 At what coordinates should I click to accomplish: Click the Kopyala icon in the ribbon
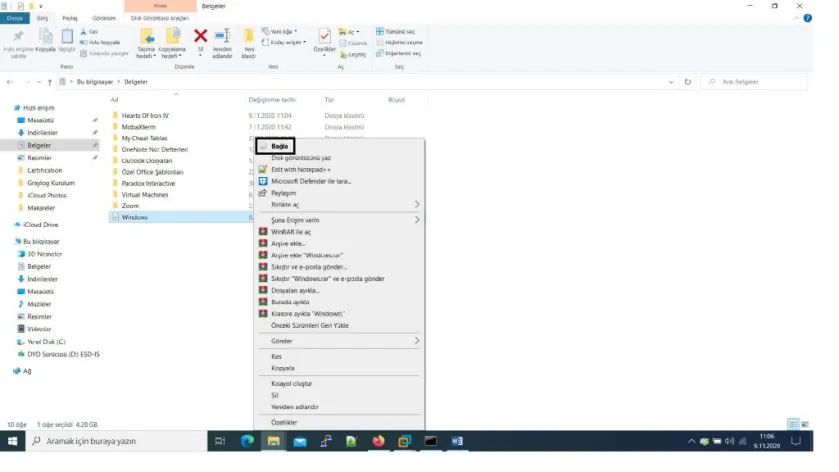[47, 38]
